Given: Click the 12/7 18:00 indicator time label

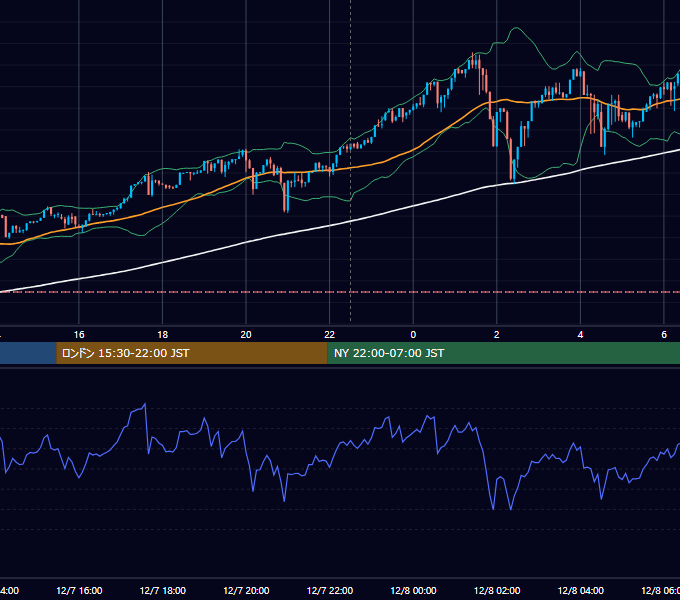Looking at the screenshot, I should (x=163, y=590).
